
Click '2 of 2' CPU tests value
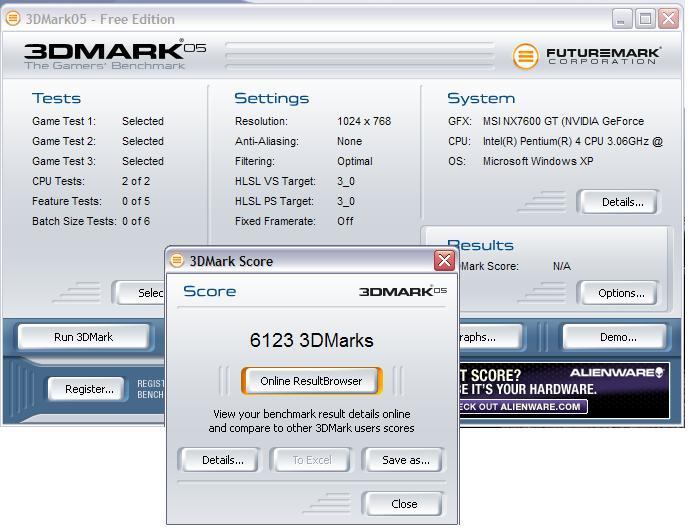pyautogui.click(x=136, y=181)
